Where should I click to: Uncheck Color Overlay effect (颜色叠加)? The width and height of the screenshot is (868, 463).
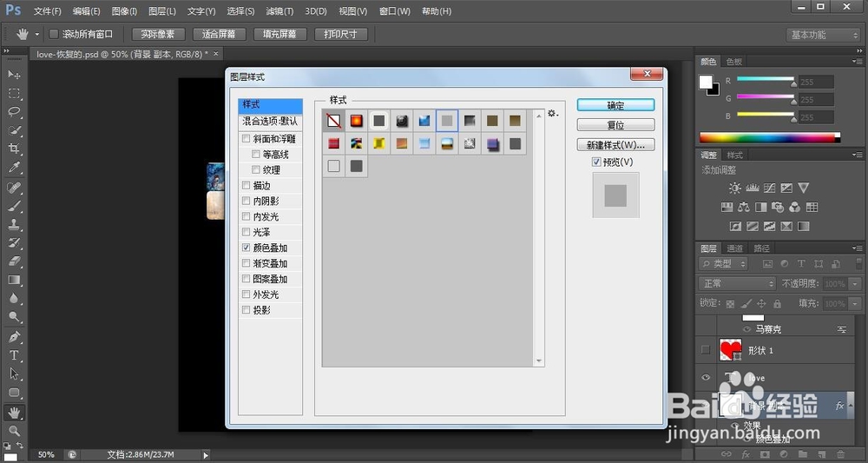(247, 248)
